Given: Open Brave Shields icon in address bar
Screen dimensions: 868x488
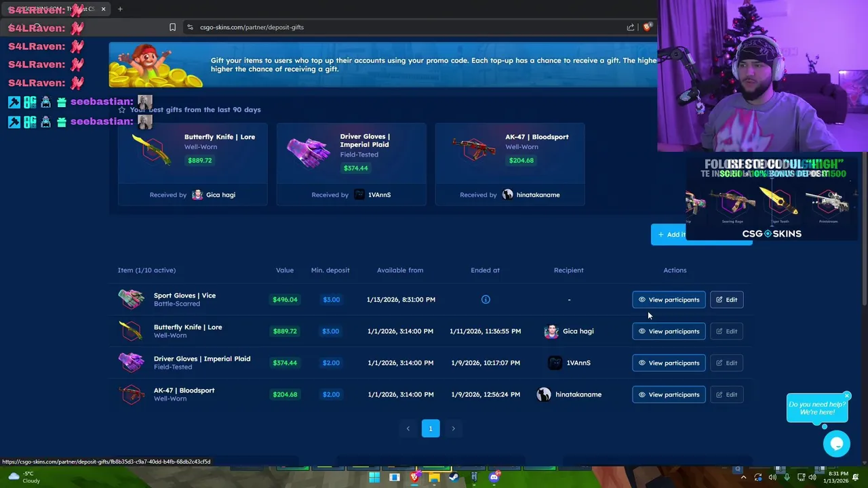Looking at the screenshot, I should (648, 27).
